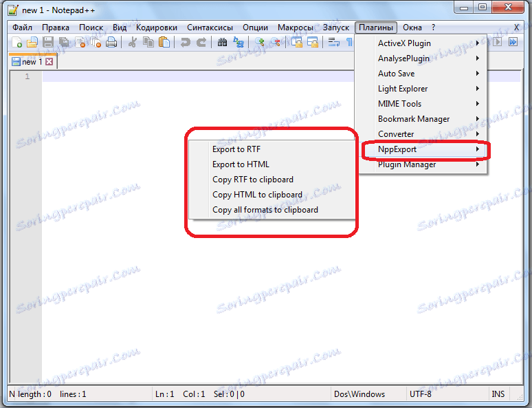
Task: Click the Replace toolbar icon
Action: coord(239,43)
